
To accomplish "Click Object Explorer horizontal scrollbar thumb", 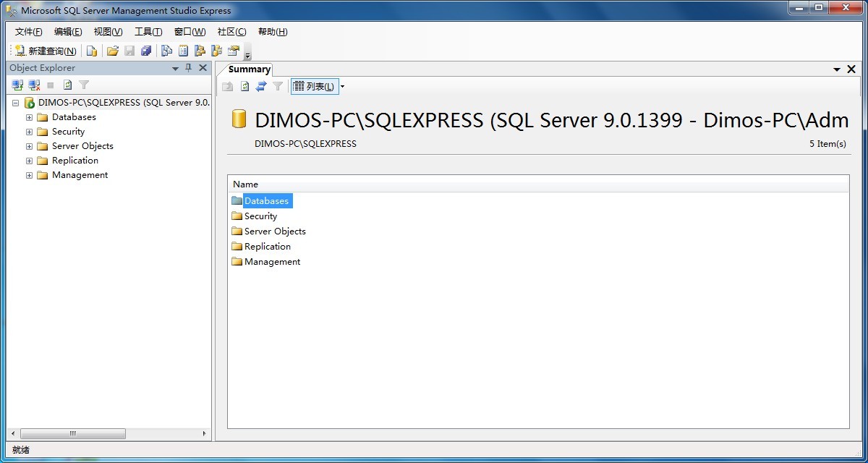I will tap(73, 434).
